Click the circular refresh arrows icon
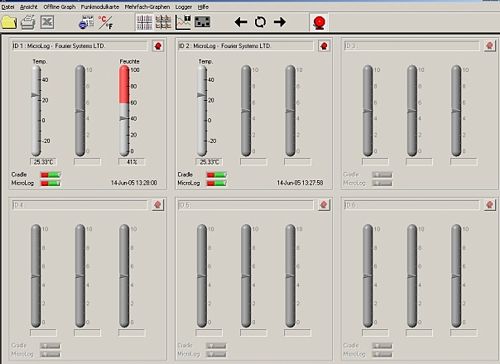This screenshot has width=500, height=364. [260, 22]
